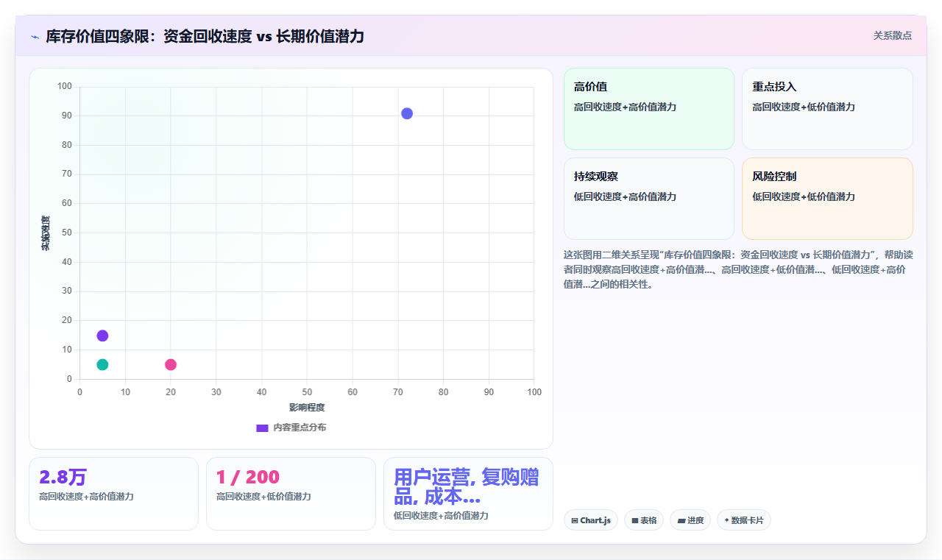Click the lightning icon beside the title
Viewport: 942px width, 560px height.
tap(35, 37)
